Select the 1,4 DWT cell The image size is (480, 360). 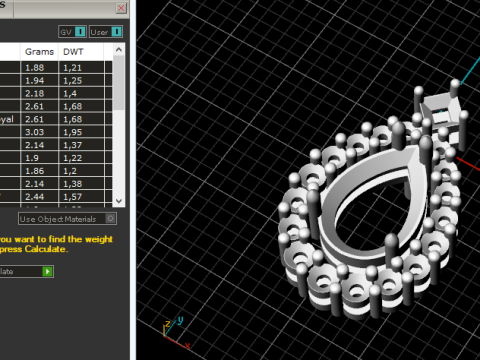81,94
